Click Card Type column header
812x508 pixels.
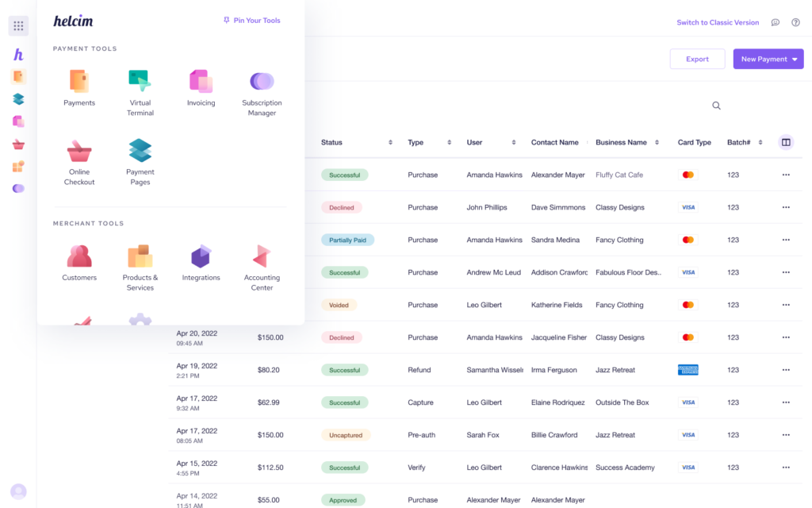[x=694, y=143]
